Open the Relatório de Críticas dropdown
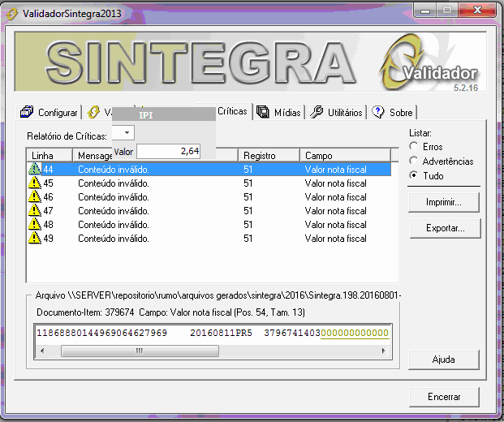Viewport: 504px width, 422px height. pos(127,133)
